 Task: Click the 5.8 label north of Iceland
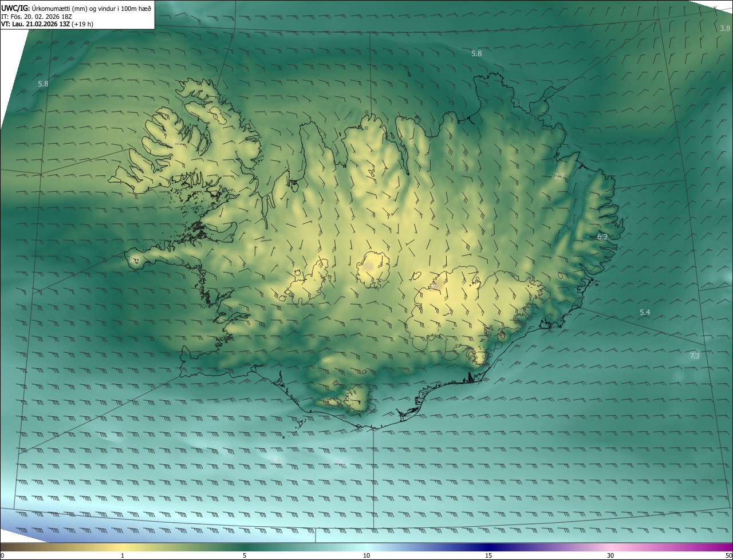tap(476, 53)
